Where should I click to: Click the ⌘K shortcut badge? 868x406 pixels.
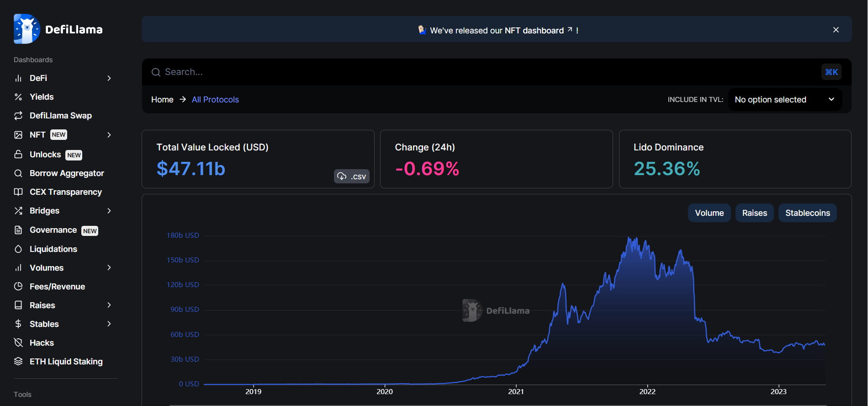831,72
